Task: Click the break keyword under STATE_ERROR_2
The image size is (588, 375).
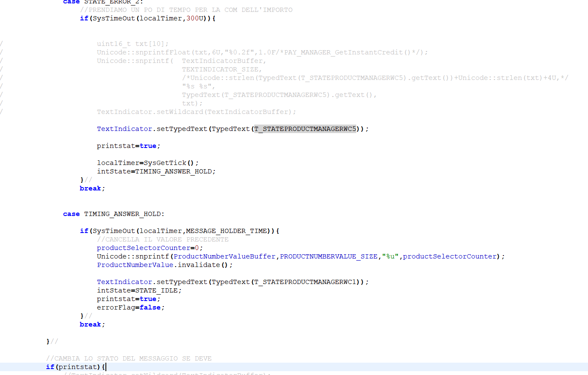Action: (x=90, y=188)
